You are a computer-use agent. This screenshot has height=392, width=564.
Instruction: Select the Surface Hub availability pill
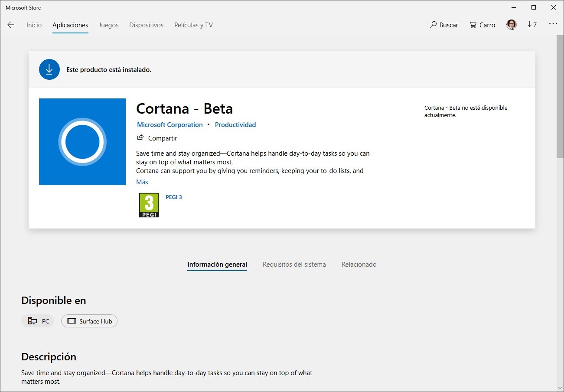pyautogui.click(x=89, y=321)
